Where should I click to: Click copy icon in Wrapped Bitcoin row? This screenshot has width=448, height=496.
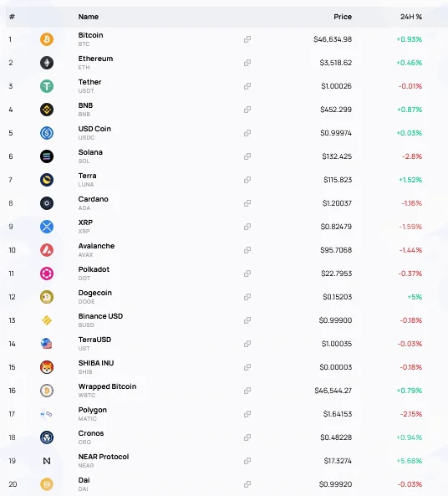pyautogui.click(x=247, y=391)
